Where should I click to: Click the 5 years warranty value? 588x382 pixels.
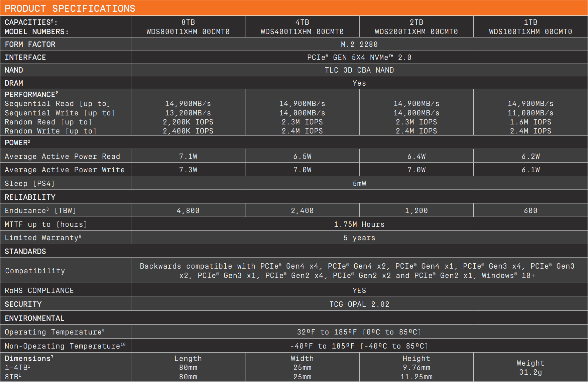pyautogui.click(x=359, y=237)
